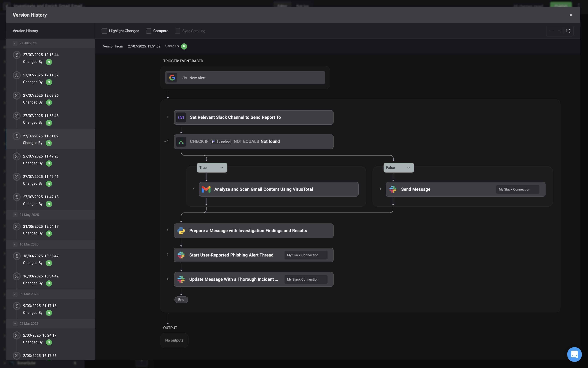Click the zoom out minus icon
The image size is (588, 368).
551,31
